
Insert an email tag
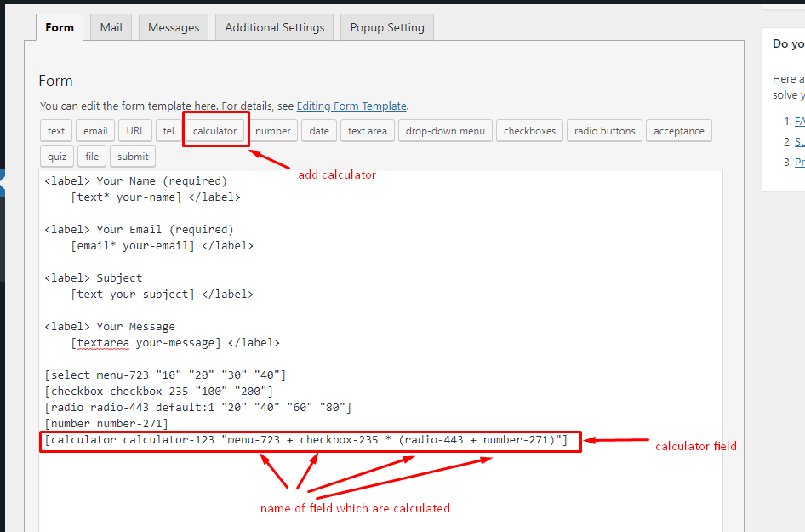tap(95, 131)
